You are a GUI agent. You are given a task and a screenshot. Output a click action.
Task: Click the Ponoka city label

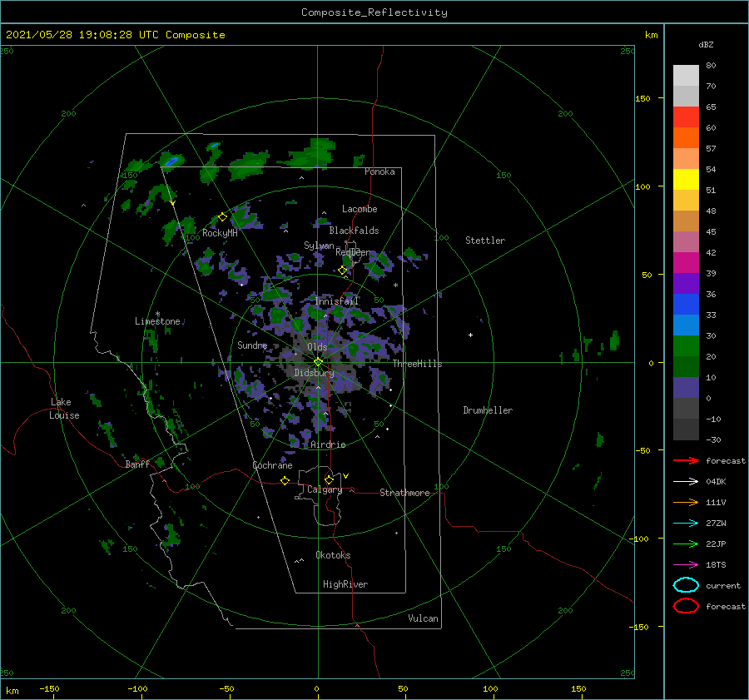(379, 171)
